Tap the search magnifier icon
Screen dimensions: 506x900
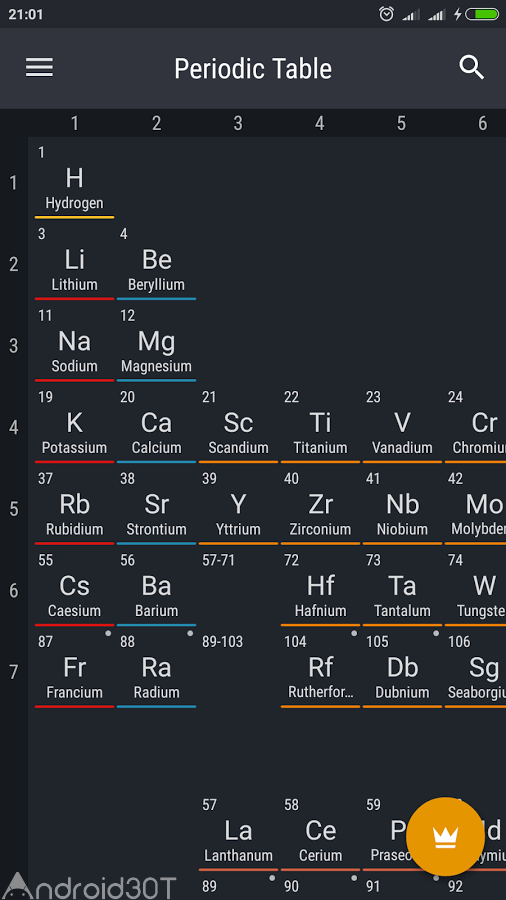[472, 68]
